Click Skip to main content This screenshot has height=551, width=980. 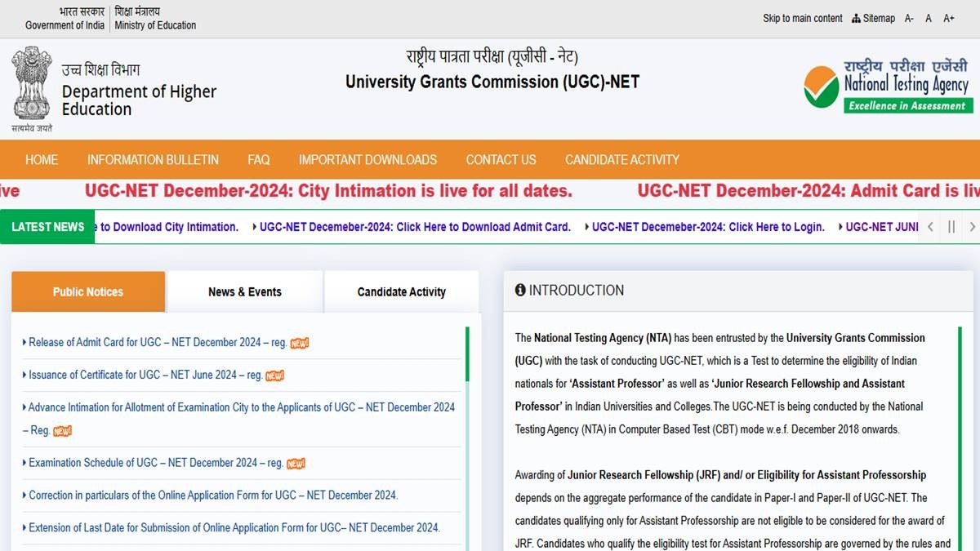click(x=802, y=18)
